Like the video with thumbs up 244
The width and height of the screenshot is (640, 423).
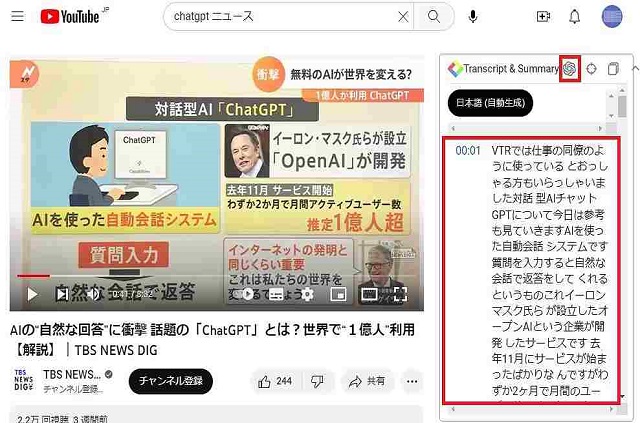point(275,381)
